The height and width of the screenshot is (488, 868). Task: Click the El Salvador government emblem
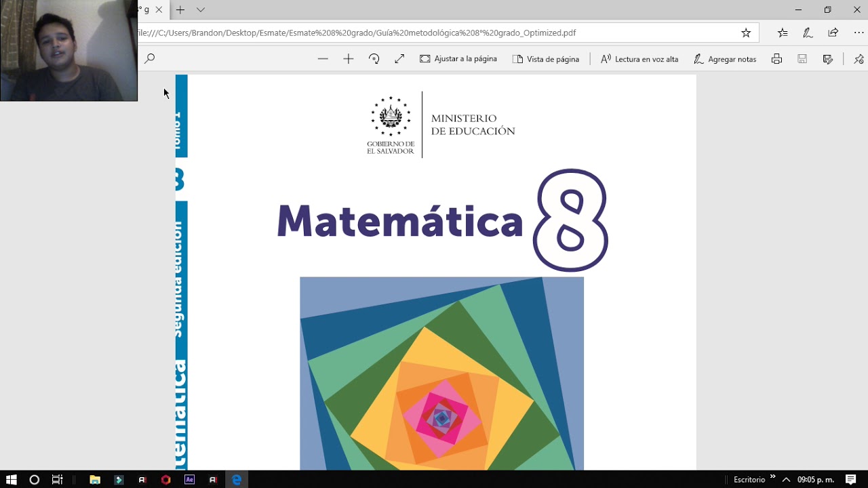[391, 116]
